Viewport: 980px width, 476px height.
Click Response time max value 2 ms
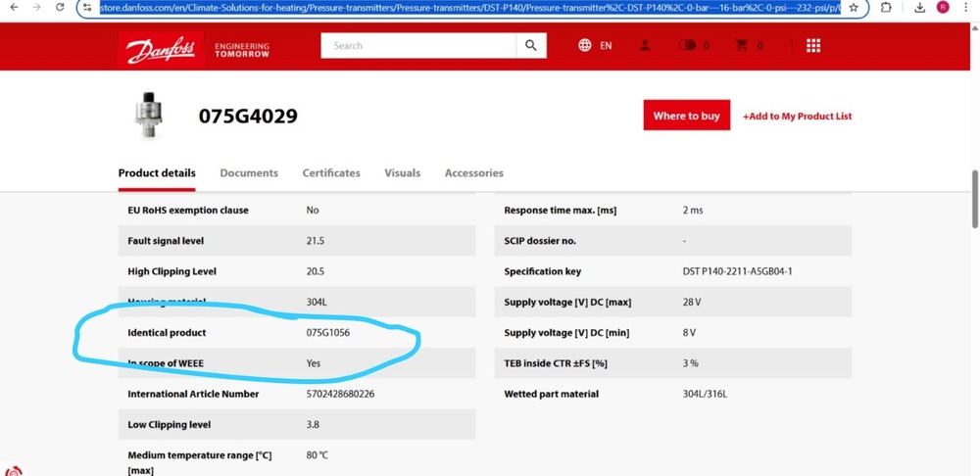click(x=693, y=211)
